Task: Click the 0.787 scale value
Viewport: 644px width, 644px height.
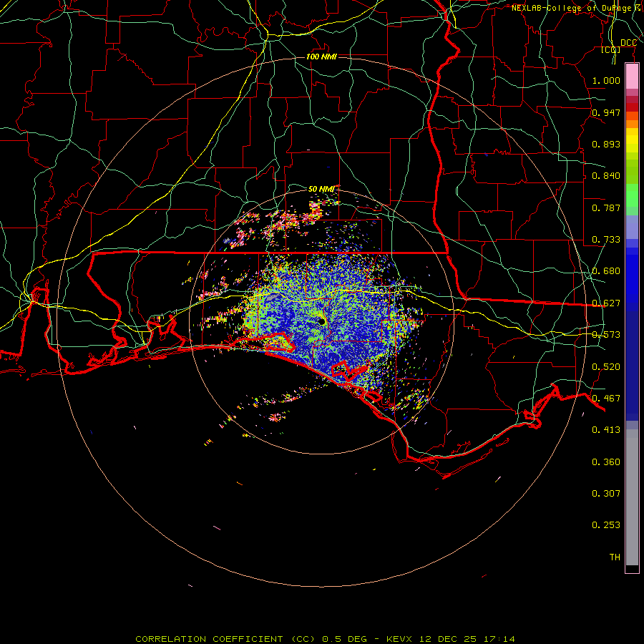Action: point(606,208)
